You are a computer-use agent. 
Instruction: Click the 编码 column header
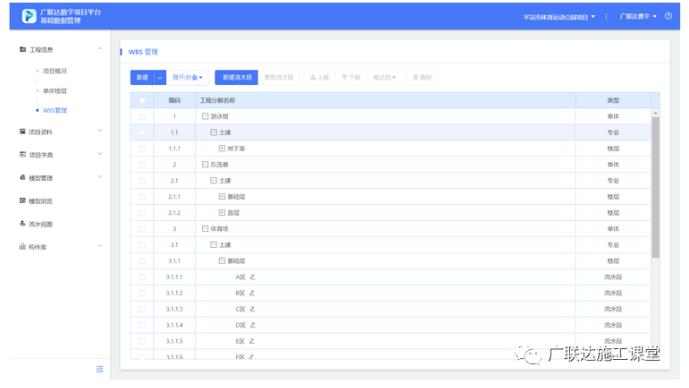click(174, 101)
